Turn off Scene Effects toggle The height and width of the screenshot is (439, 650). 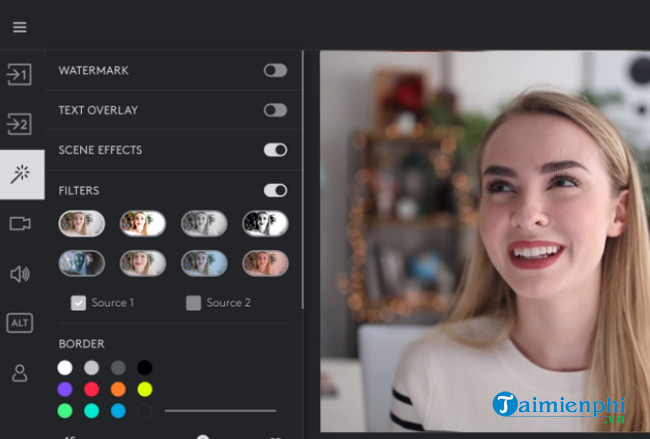coord(275,150)
